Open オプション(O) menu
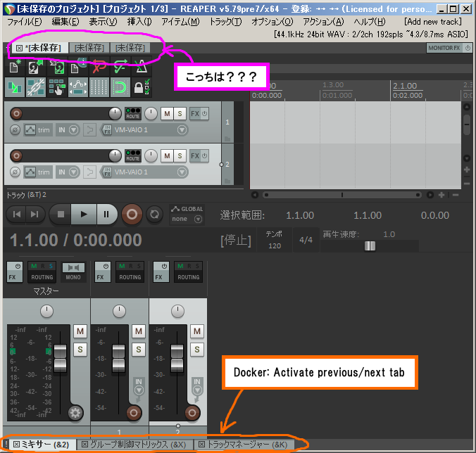This screenshot has width=476, height=453. click(x=273, y=22)
